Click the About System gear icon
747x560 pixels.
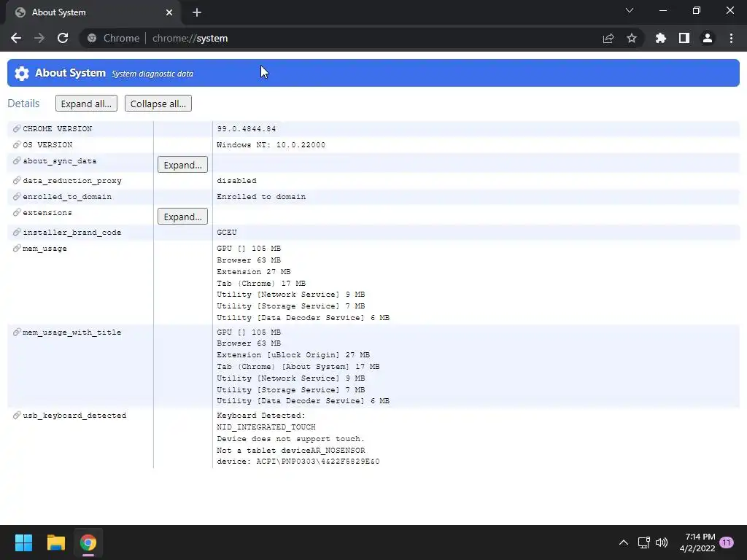[x=21, y=74]
